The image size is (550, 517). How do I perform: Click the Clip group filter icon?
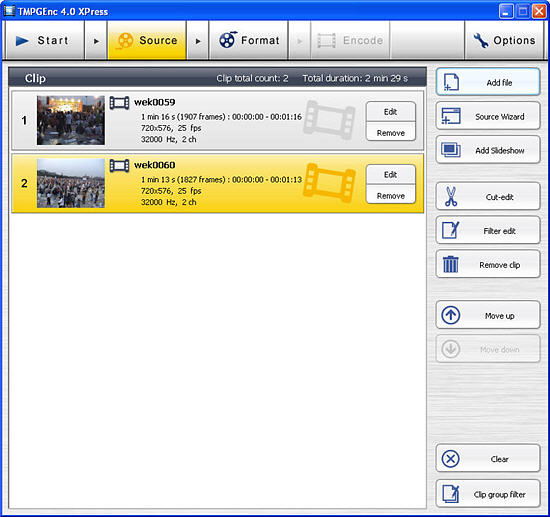pyautogui.click(x=451, y=494)
